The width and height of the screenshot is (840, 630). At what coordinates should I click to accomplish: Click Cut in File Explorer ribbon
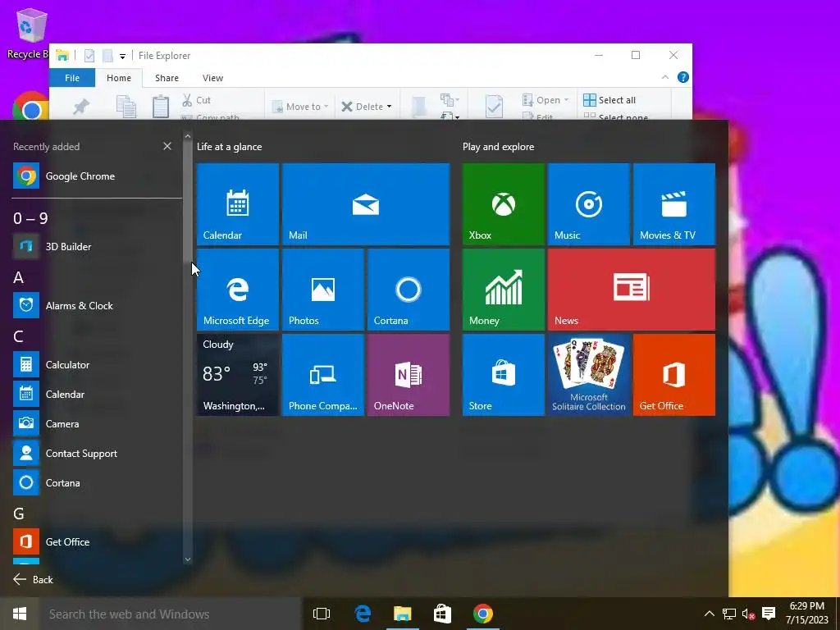coord(197,100)
